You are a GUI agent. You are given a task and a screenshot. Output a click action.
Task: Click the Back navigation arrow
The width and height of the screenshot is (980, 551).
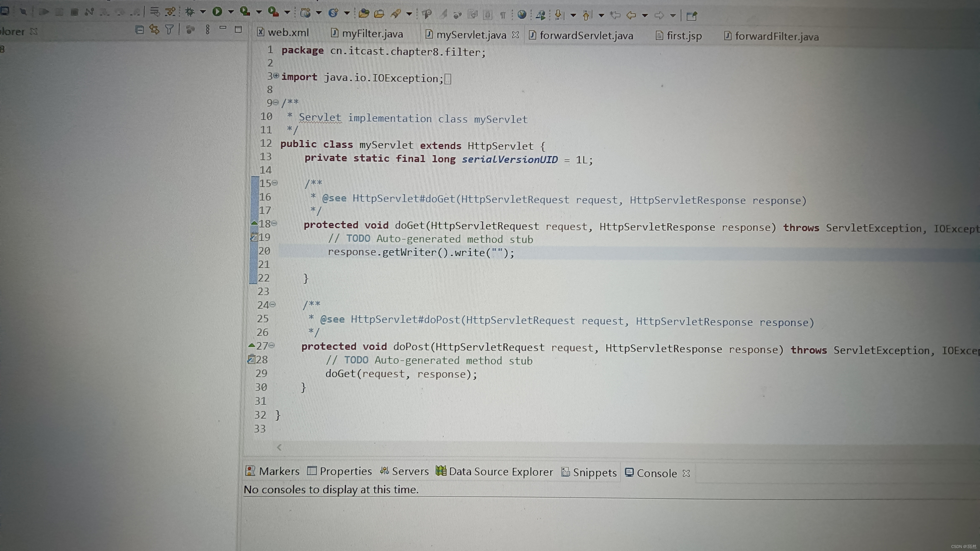pyautogui.click(x=631, y=16)
